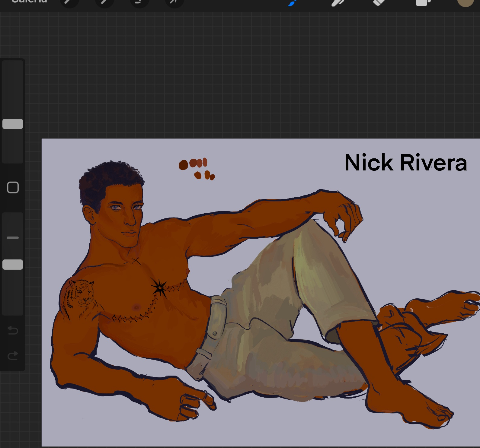
Task: Click the Nick Rivera title text
Action: [x=405, y=163]
